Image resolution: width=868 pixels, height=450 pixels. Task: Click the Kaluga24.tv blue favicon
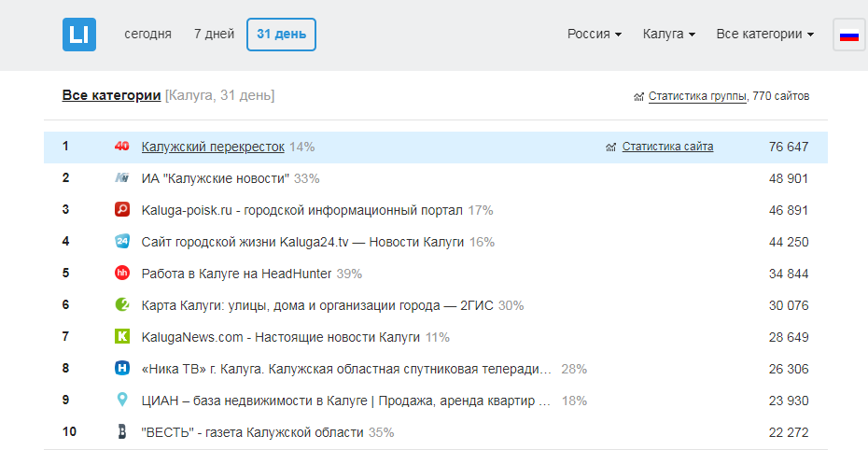tap(121, 242)
